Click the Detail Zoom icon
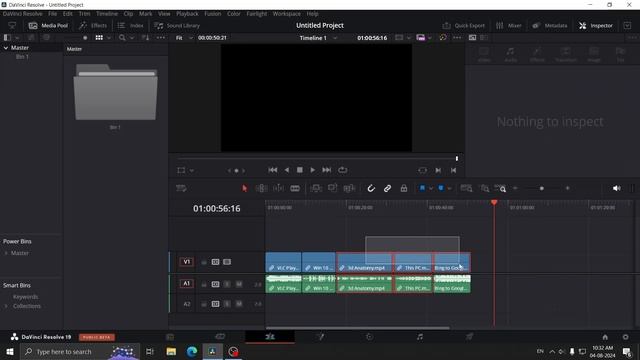This screenshot has width=640, height=360. (x=484, y=188)
